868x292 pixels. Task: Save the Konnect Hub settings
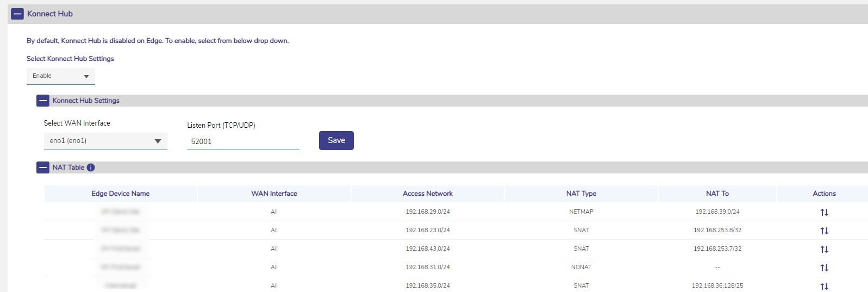click(x=336, y=140)
